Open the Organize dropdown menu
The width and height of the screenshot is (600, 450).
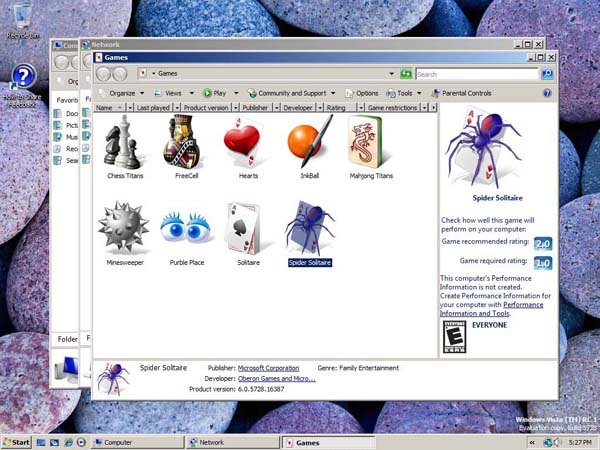point(120,93)
